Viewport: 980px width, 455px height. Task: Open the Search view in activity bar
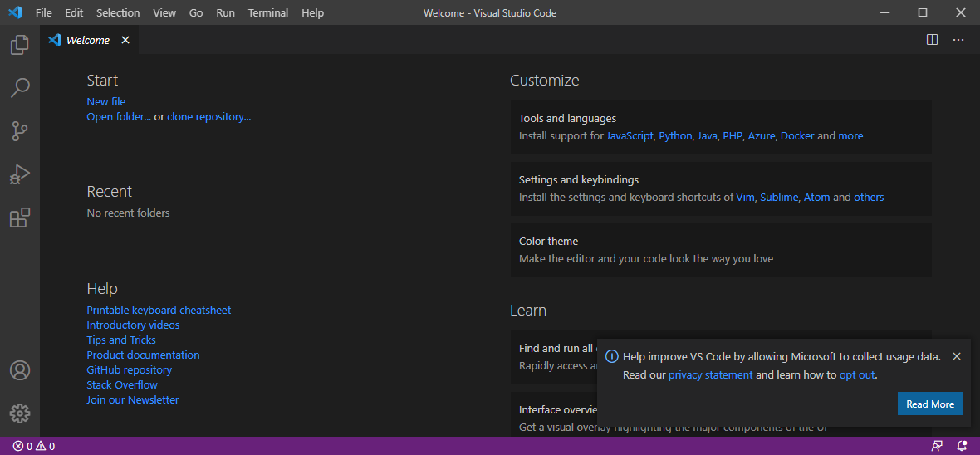point(19,88)
